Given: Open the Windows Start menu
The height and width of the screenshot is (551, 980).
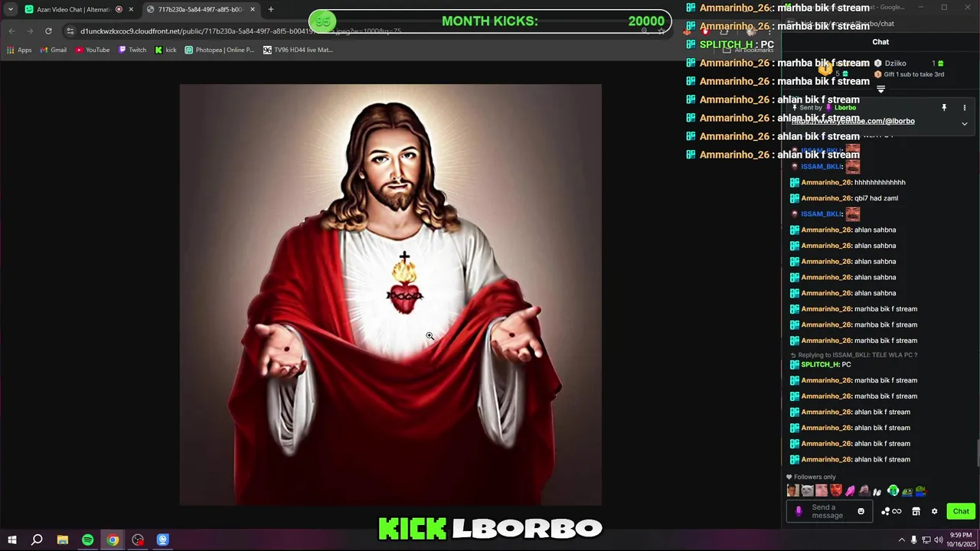Looking at the screenshot, I should point(11,540).
